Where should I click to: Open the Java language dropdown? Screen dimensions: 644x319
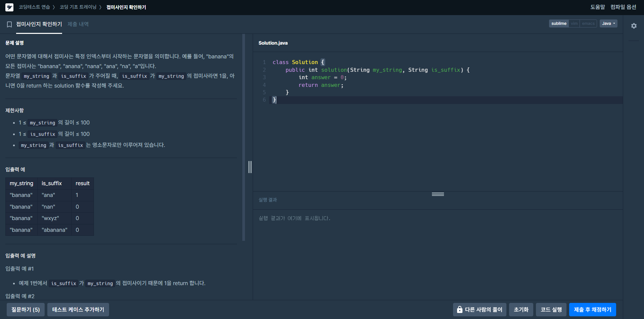point(608,23)
